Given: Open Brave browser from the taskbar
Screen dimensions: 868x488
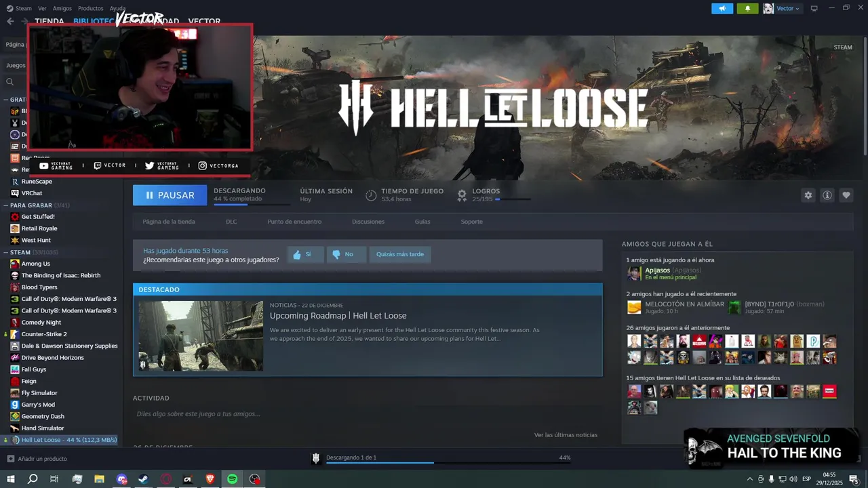Looking at the screenshot, I should [x=210, y=479].
